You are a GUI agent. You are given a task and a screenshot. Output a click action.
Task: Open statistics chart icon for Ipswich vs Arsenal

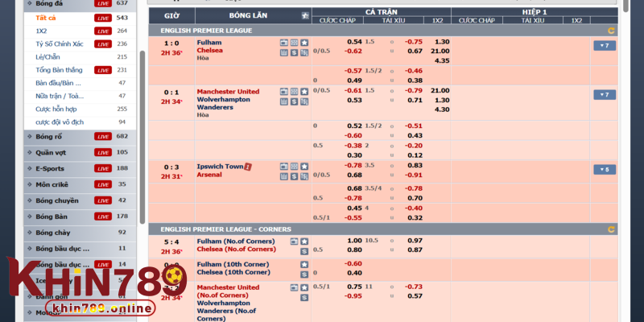tap(284, 176)
